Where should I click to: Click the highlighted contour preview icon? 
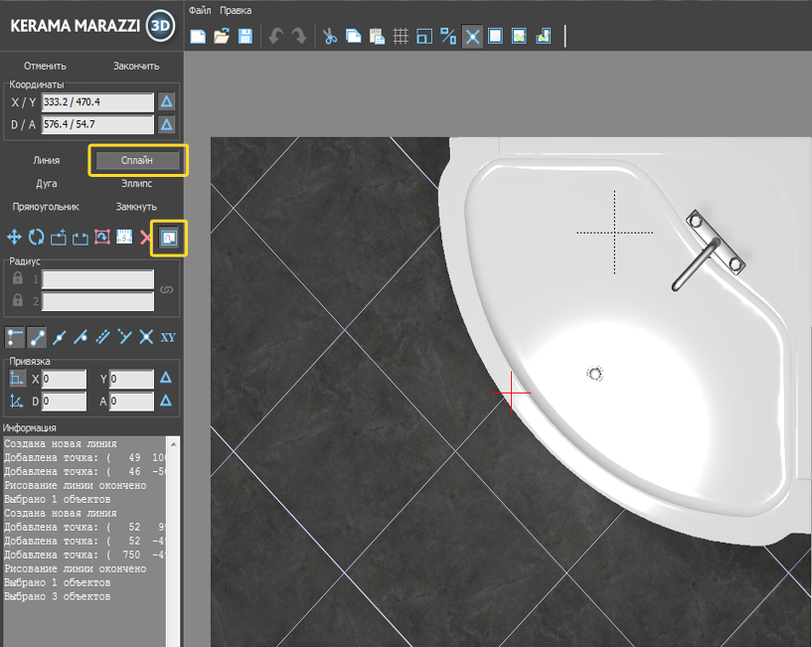coord(169,238)
